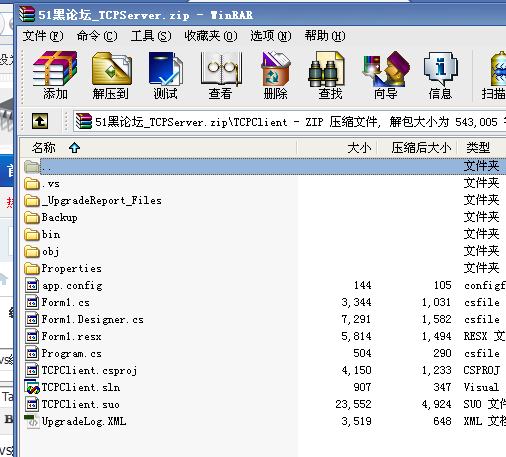Viewport: 506px width, 457px height.
Task: Click the 删除 (Delete) toolbar icon
Action: click(276, 75)
